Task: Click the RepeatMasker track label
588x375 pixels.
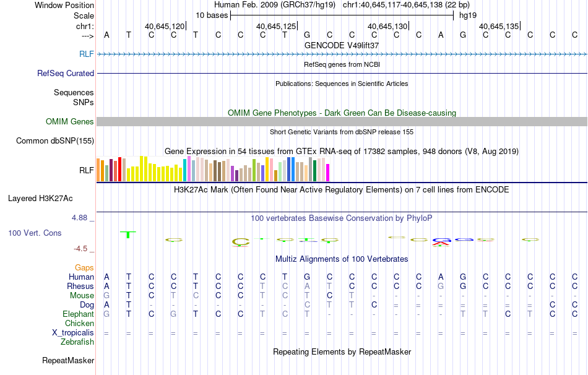Action: tap(68, 360)
